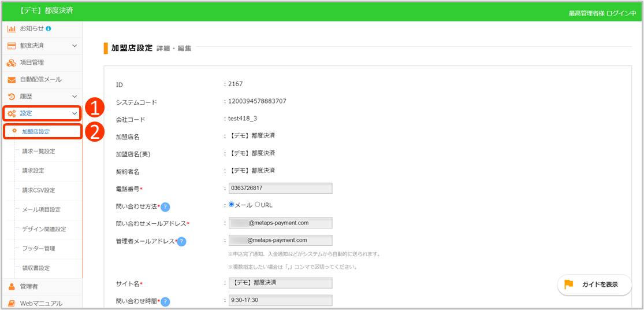
Task: Click the 都度決済 credit card icon
Action: pyautogui.click(x=12, y=45)
